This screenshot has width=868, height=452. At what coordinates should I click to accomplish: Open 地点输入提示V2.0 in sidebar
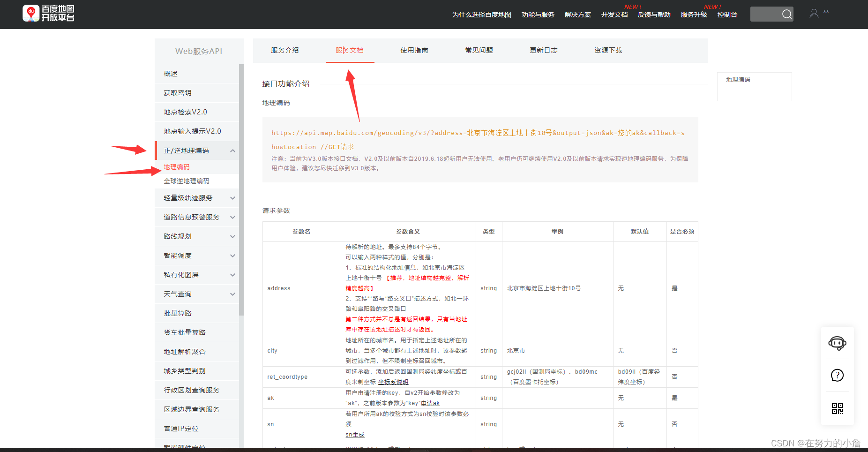coord(197,131)
